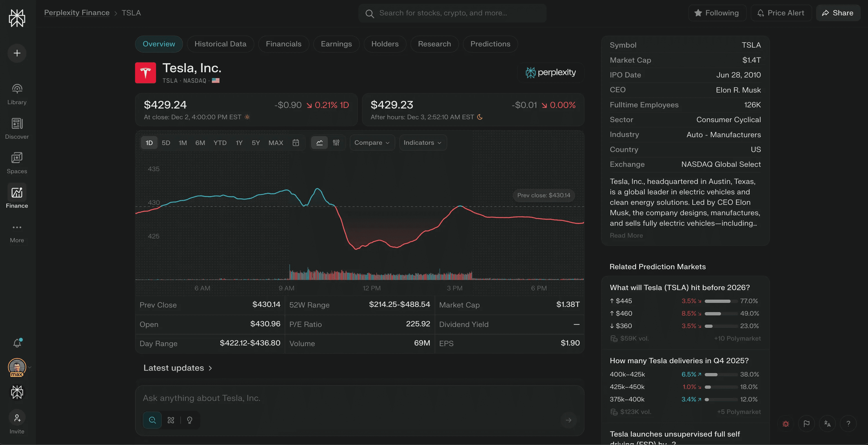
Task: Open the calendar date picker on the chart
Action: 296,143
